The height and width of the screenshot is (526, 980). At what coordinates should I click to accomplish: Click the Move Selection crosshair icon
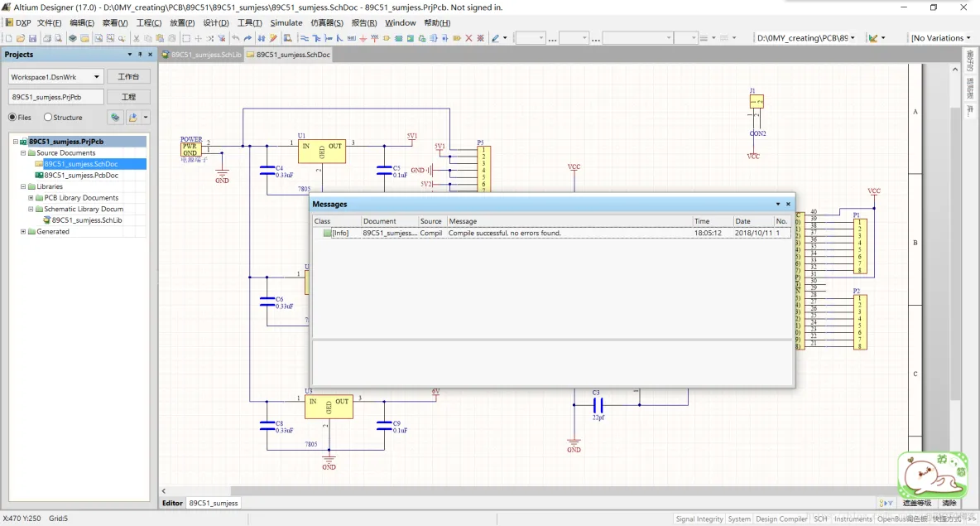click(198, 38)
